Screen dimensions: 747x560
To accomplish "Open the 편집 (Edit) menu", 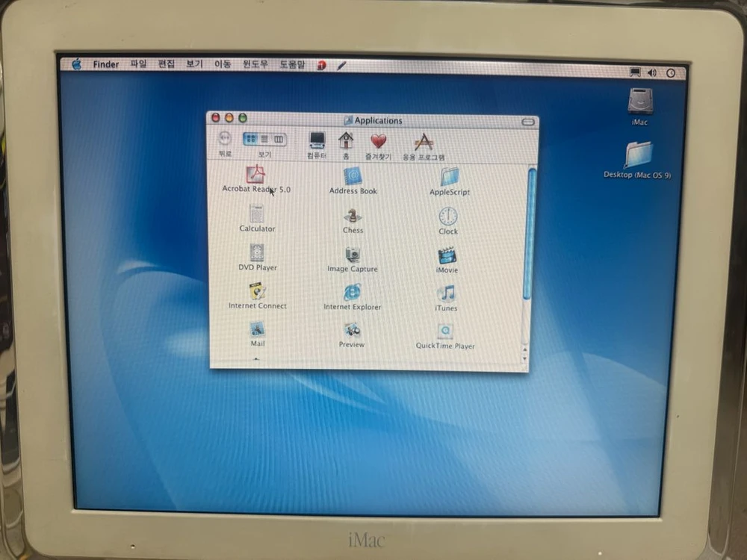I will click(x=167, y=63).
